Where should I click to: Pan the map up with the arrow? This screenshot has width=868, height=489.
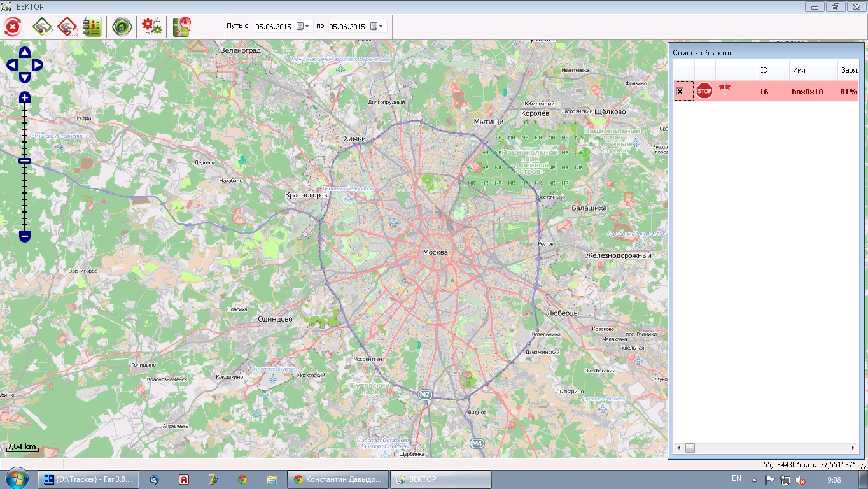click(25, 52)
